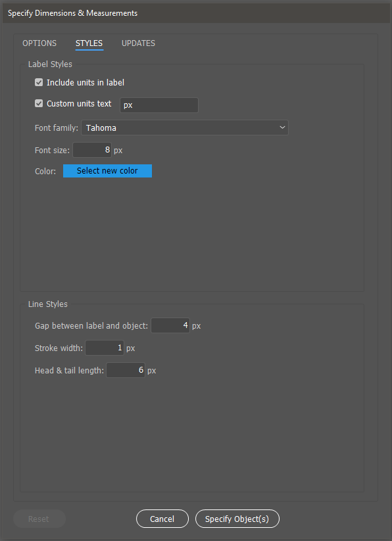Click the Head & tail length field
The image size is (392, 541).
(125, 370)
